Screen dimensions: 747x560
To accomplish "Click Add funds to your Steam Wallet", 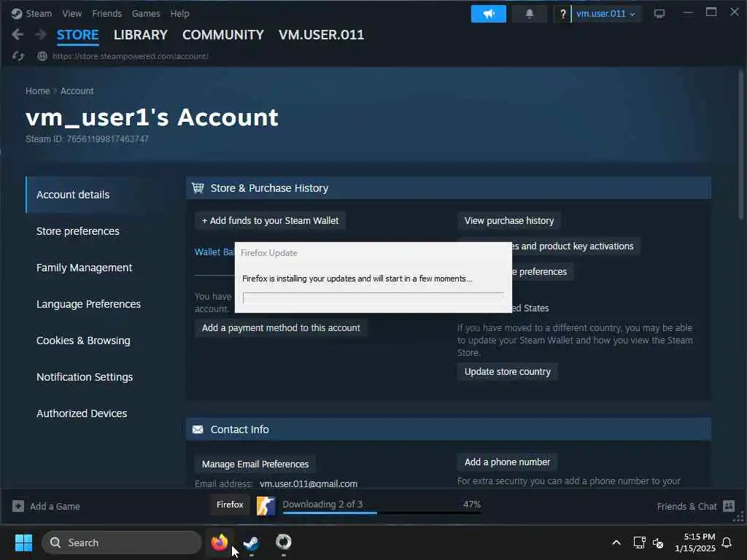I will (270, 221).
